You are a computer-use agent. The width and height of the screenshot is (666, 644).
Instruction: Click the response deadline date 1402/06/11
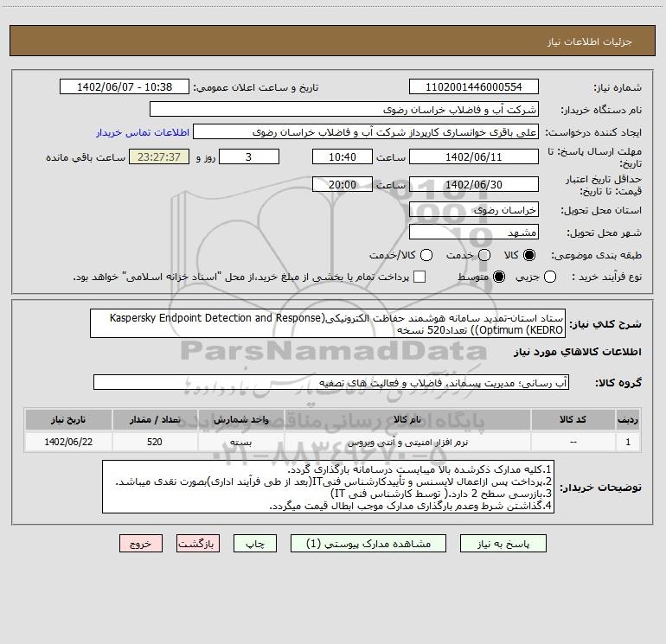point(474,156)
